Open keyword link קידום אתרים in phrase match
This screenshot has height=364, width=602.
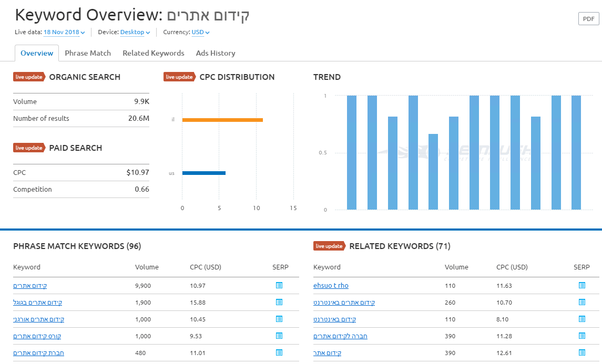30,286
